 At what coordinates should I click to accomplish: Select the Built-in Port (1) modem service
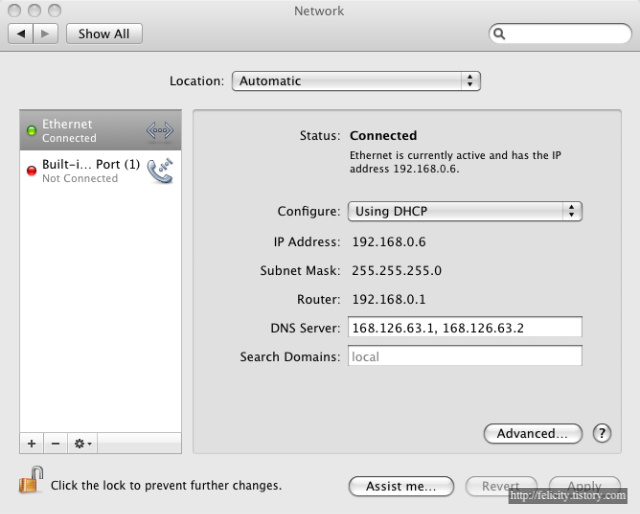pyautogui.click(x=100, y=171)
